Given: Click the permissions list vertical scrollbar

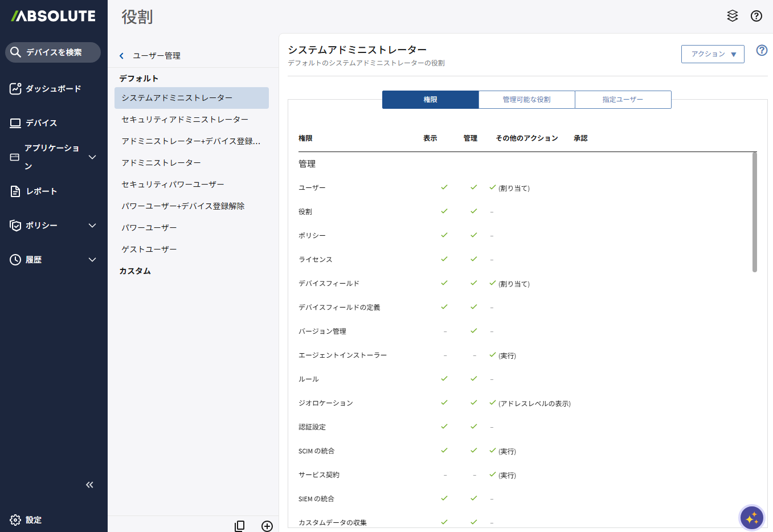Looking at the screenshot, I should click(x=754, y=212).
